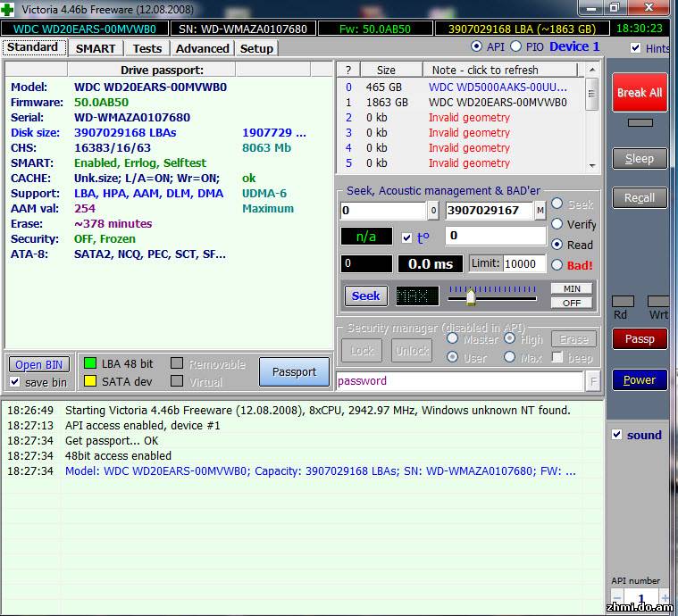
Task: Click the Size column header
Action: point(391,70)
